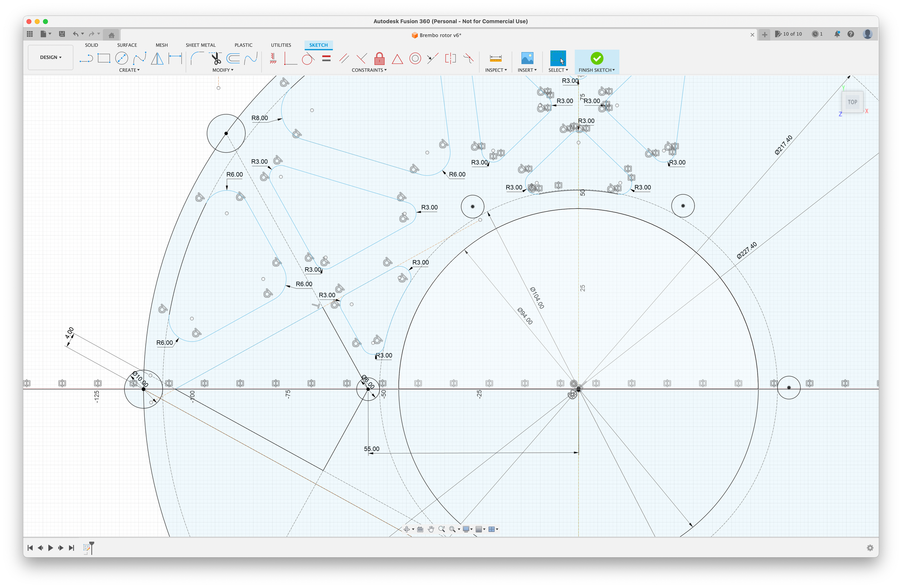Image resolution: width=902 pixels, height=588 pixels.
Task: Select the Trim scissors tool
Action: 216,58
